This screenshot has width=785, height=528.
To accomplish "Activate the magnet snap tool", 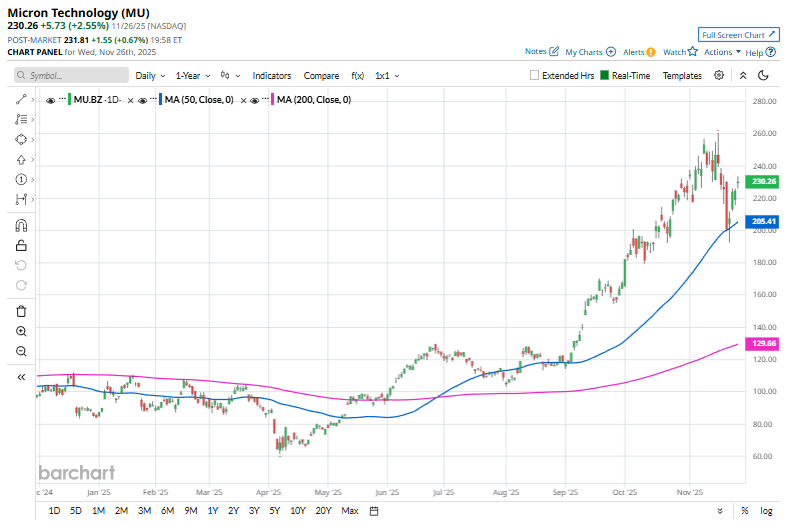I will [21, 225].
